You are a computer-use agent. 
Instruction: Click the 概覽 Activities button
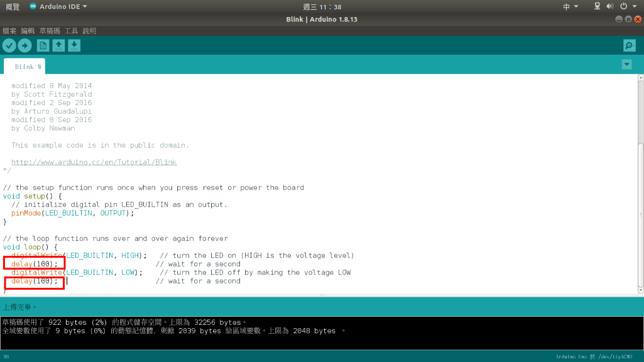[x=13, y=6]
